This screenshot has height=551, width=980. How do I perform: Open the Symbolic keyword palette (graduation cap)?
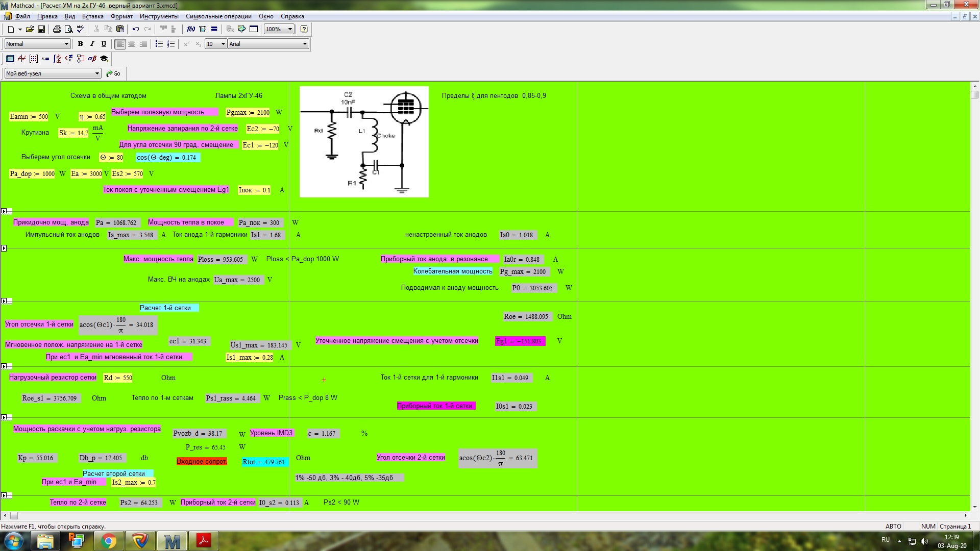[x=104, y=59]
